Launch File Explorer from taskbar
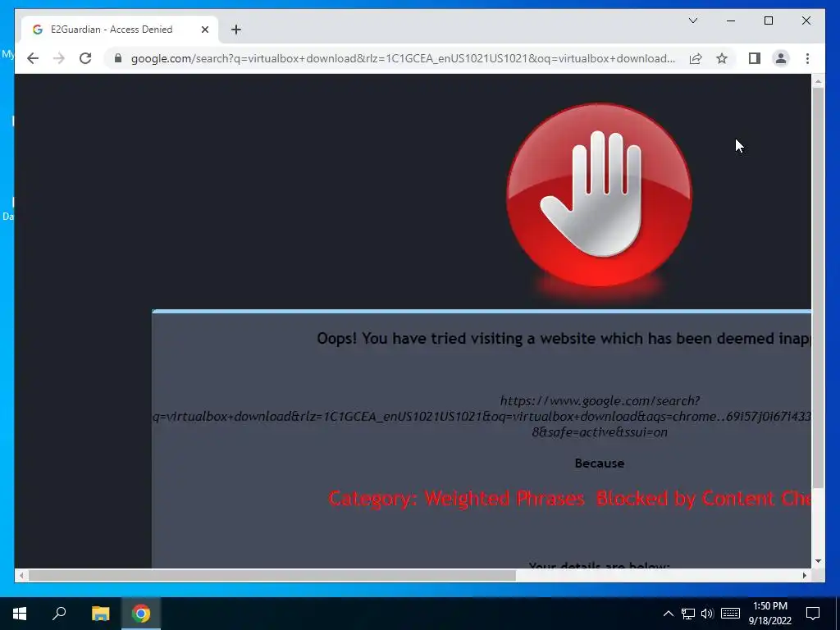840x630 pixels. click(x=100, y=614)
